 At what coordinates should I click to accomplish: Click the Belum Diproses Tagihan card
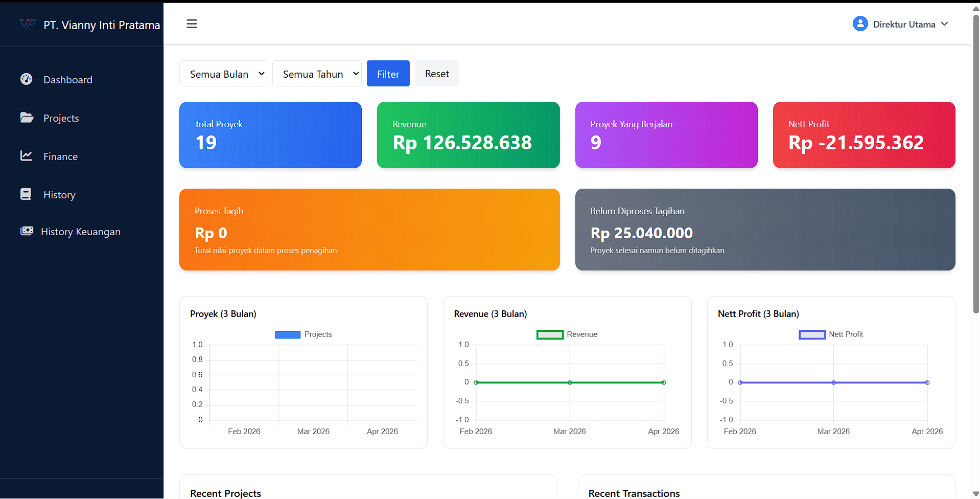pos(765,230)
